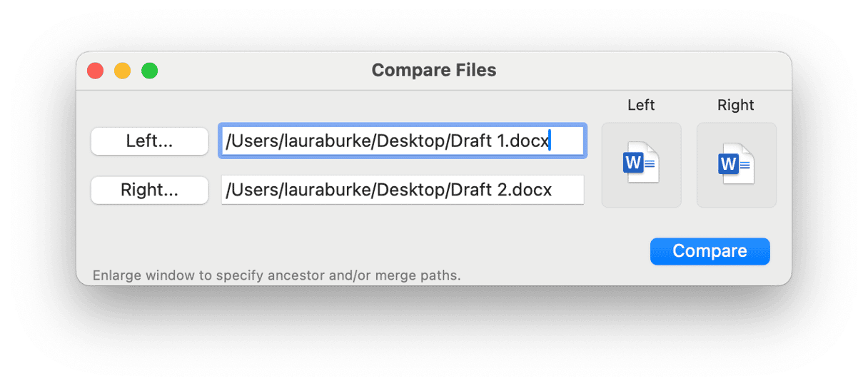Minimize the Compare Files window
Viewport: 868px width, 386px height.
(x=122, y=71)
